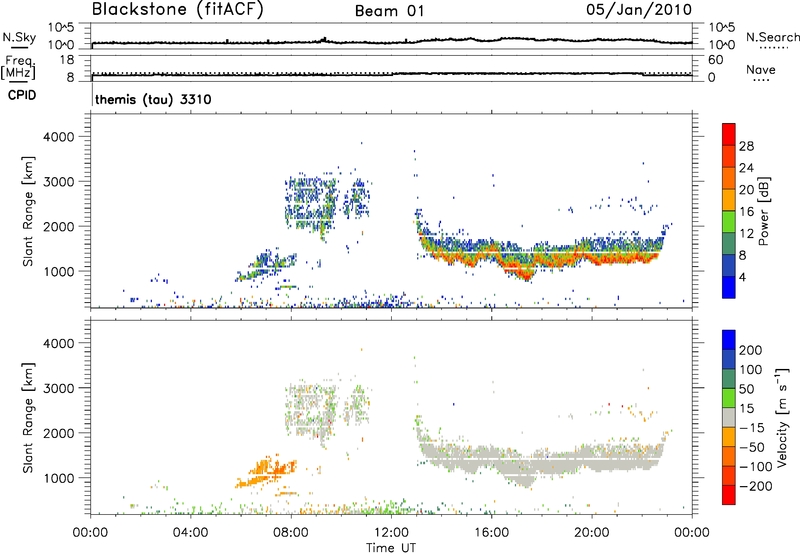Click the 'Freq. [MHz]' axis label
Viewport: 800px width, 554px height.
pos(18,67)
